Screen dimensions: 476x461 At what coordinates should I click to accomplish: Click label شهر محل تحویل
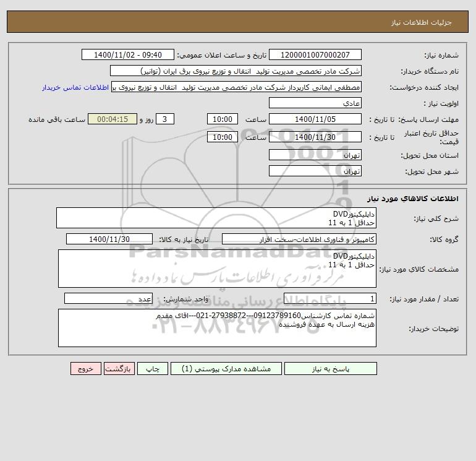[431, 171]
